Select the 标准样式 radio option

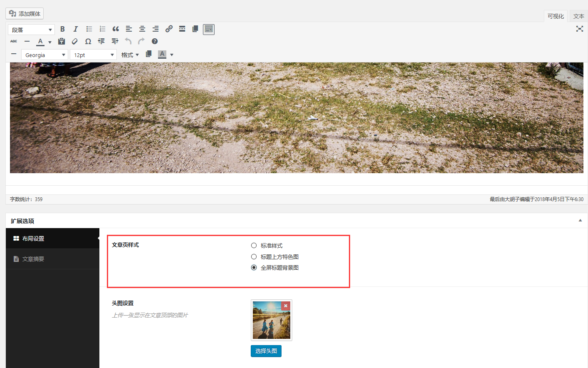[x=254, y=246]
